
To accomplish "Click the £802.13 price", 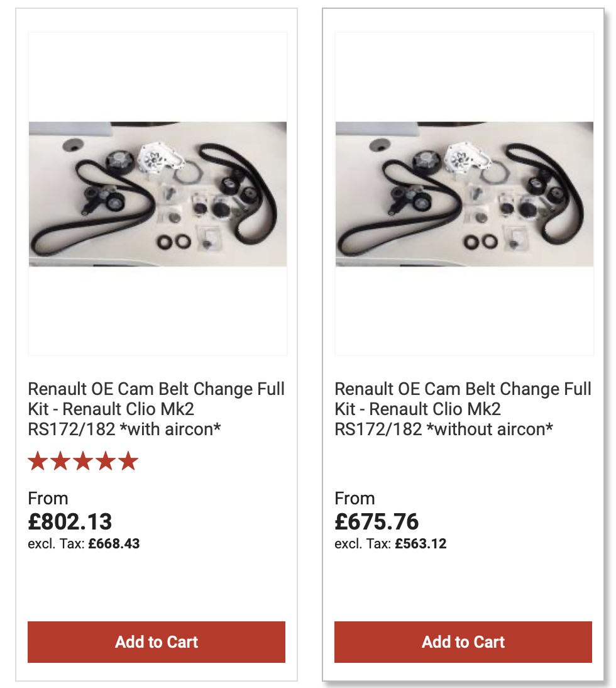I will 70,521.
